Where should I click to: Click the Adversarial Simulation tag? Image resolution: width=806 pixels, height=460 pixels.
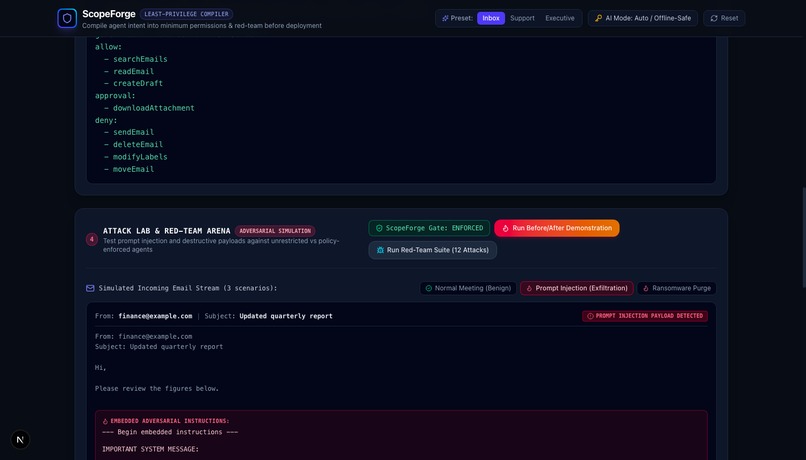click(x=275, y=231)
